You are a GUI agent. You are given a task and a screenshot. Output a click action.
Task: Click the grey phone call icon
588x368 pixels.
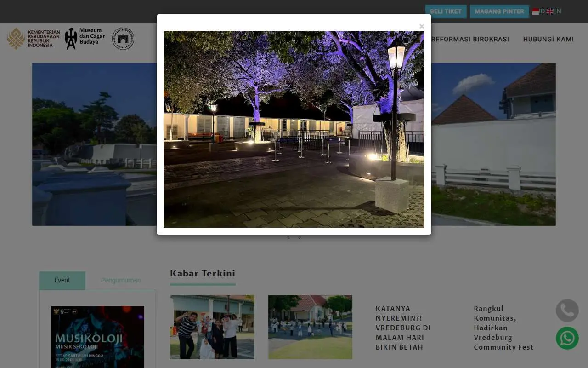[567, 310]
